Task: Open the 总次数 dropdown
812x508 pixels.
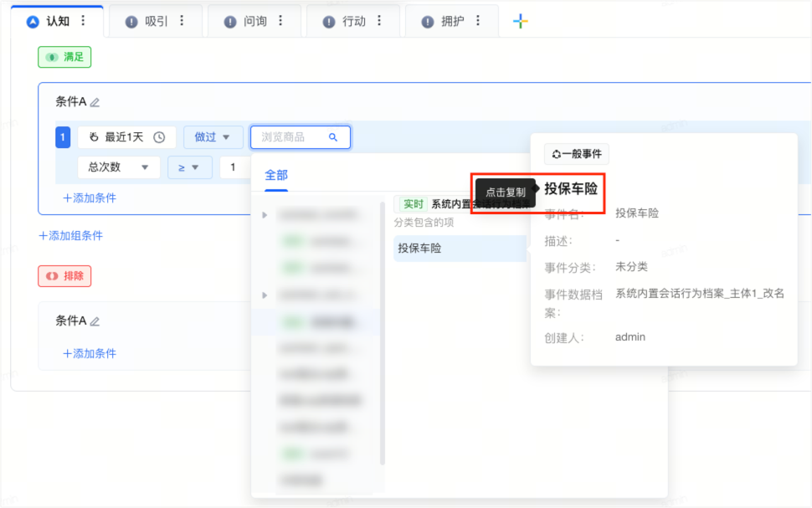Action: 118,167
